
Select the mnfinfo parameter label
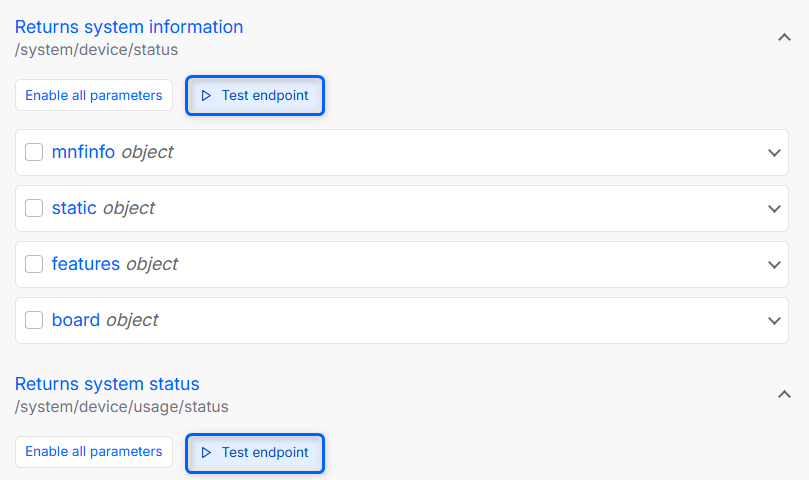click(83, 152)
